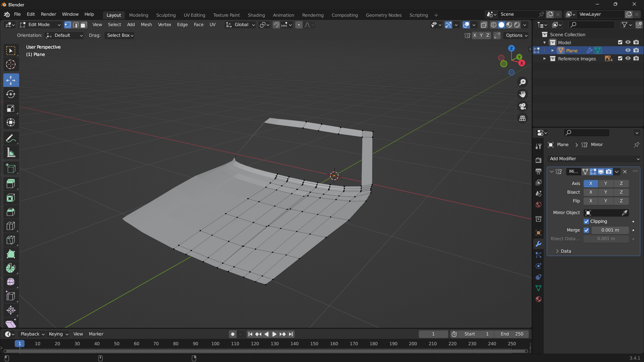Click the Bisect Z button
Image resolution: width=644 pixels, height=362 pixels.
pos(621,192)
